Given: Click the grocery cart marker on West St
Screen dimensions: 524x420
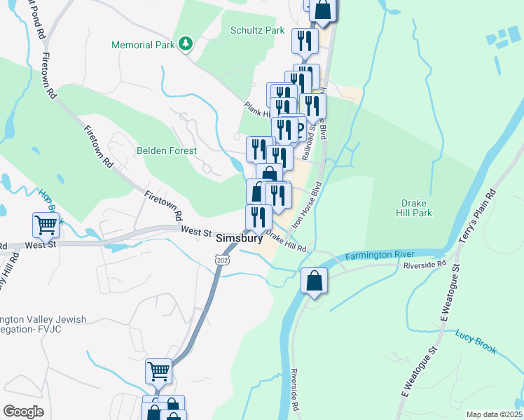Looking at the screenshot, I should 46,227.
